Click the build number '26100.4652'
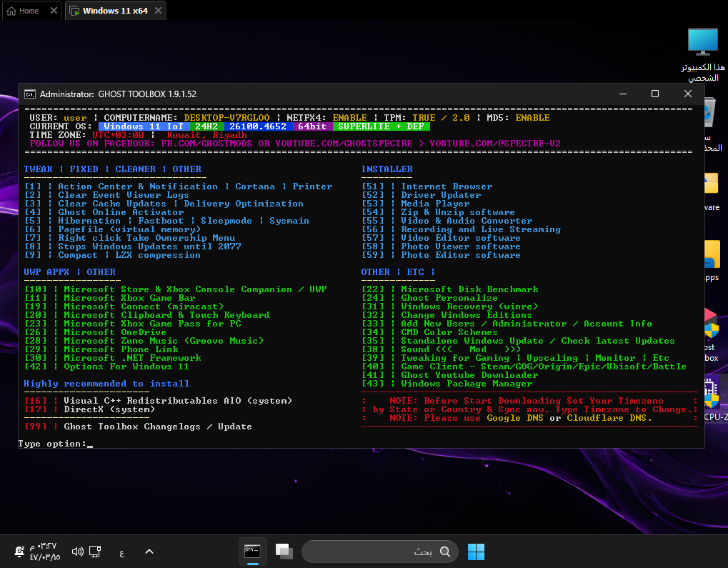The image size is (728, 568). 258,126
